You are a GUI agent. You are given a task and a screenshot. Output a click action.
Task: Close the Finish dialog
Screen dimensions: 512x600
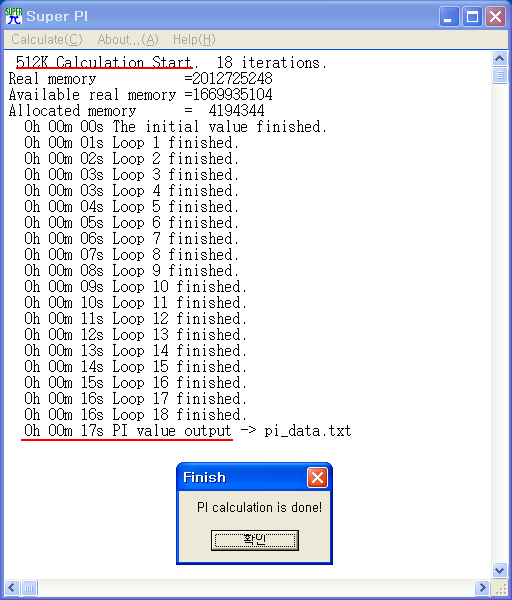(x=317, y=477)
